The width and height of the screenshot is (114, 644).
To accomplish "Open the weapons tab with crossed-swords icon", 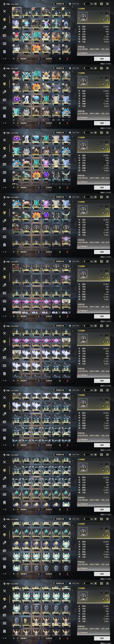I will point(4,11).
